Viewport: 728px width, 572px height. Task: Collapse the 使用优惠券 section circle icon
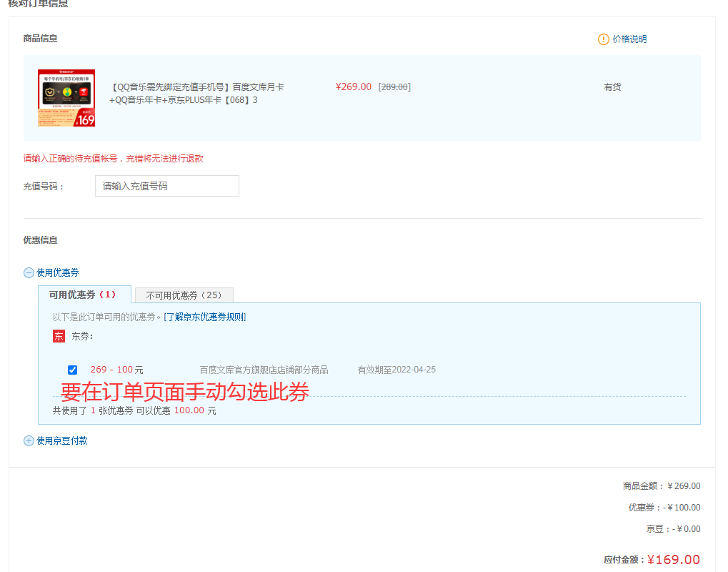29,272
